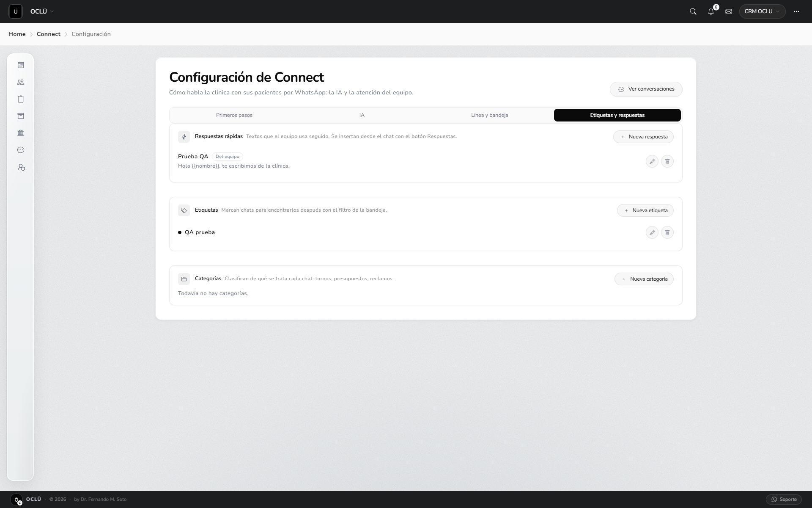Click the 'Hola {{nombre}}' response text
Screen dimensions: 812x508
234,166
